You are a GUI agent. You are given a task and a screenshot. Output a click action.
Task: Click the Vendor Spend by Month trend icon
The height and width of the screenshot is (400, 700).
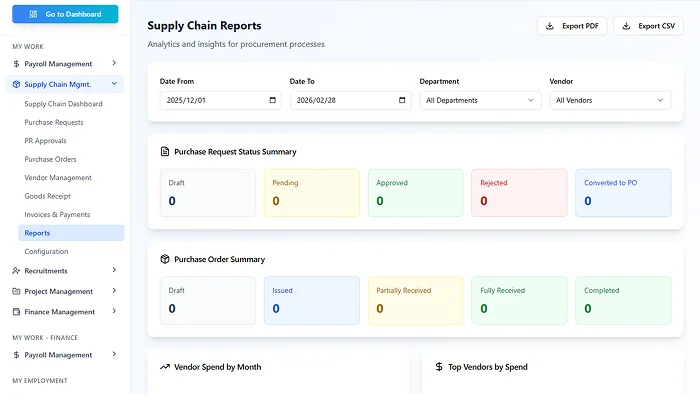tap(165, 367)
